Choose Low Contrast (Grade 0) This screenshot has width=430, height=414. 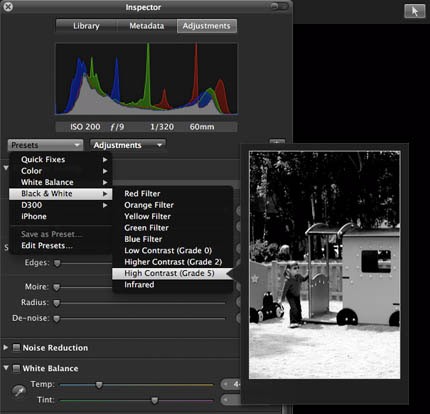(172, 250)
